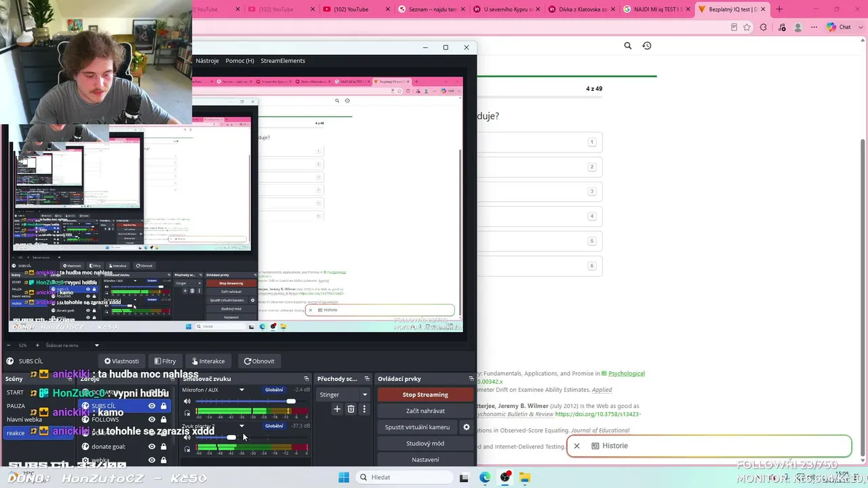The image size is (868, 488).
Task: Click Začít nahrávat to start recording
Action: pos(425,411)
